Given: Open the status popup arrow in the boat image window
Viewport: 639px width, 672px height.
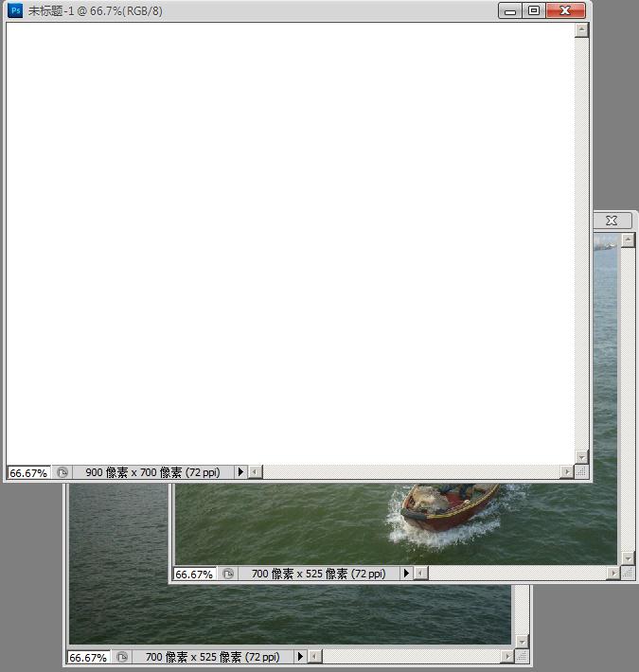Looking at the screenshot, I should click(406, 573).
